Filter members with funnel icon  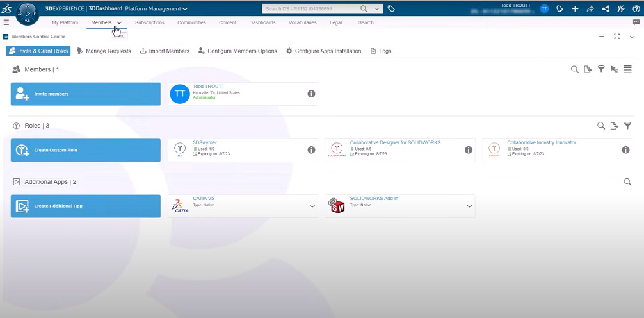point(601,69)
